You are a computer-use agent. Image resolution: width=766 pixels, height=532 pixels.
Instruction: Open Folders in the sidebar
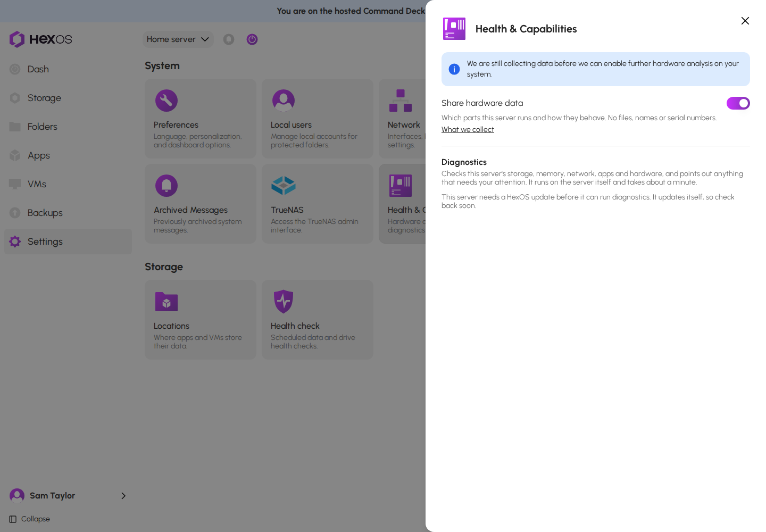[x=68, y=127]
